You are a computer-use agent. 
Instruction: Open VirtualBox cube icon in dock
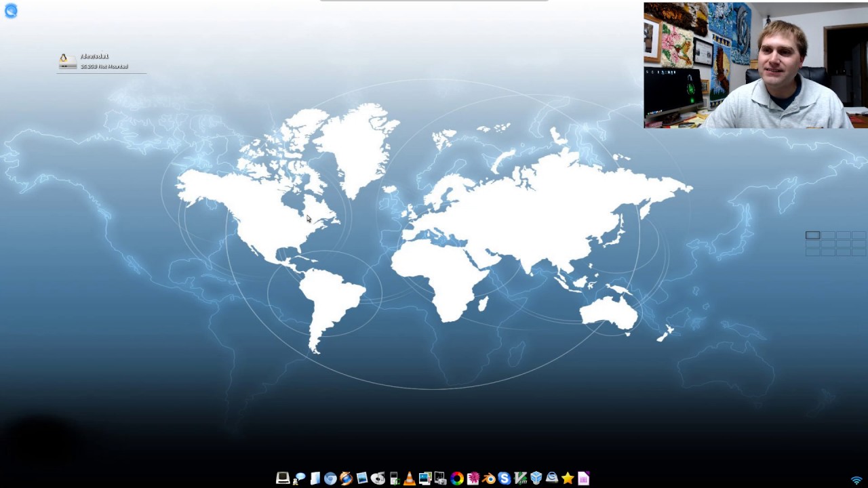[x=536, y=479]
